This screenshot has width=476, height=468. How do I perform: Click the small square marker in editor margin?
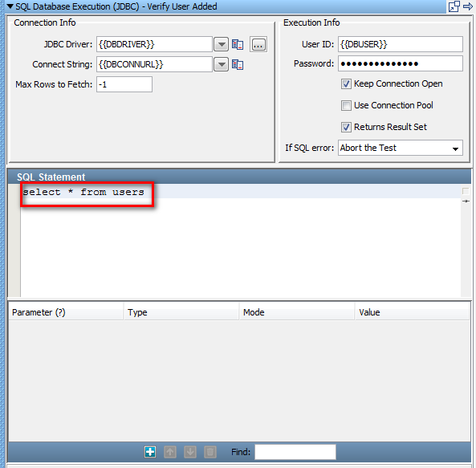point(466,191)
